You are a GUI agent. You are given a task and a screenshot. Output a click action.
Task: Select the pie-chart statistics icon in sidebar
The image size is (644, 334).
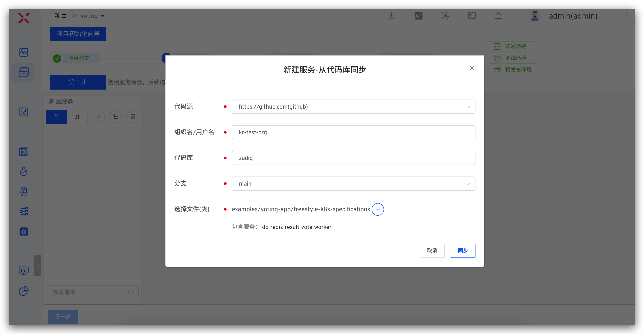pos(23,291)
